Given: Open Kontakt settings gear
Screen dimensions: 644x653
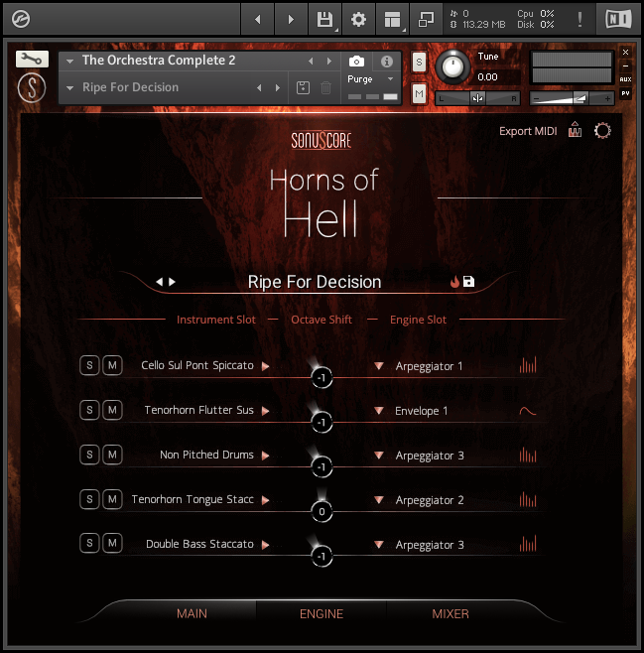Looking at the screenshot, I should pos(358,19).
